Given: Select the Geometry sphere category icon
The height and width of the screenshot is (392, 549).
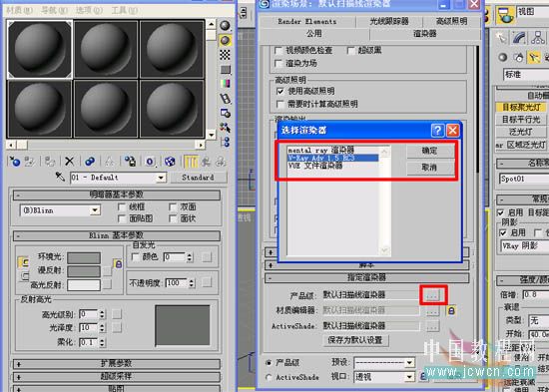Looking at the screenshot, I should [503, 58].
